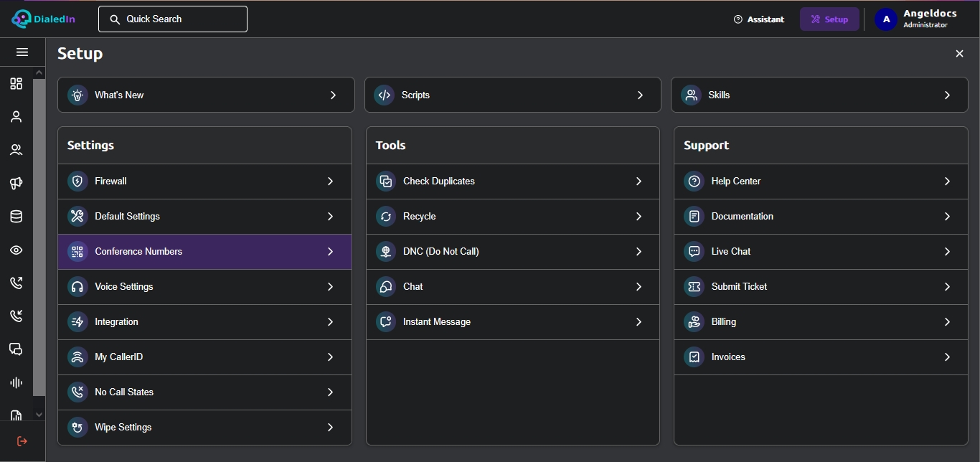
Task: Click the Quick Search field
Action: pyautogui.click(x=173, y=19)
